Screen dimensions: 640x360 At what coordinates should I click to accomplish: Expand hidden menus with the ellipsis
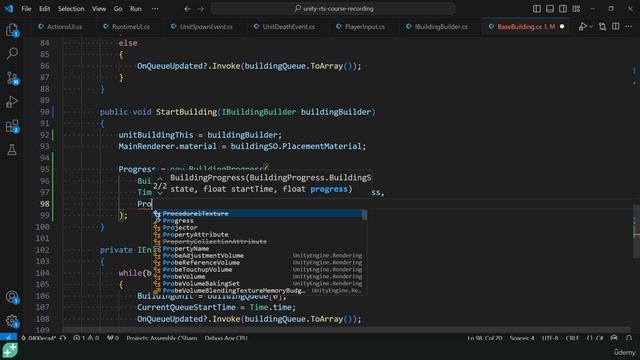155,9
